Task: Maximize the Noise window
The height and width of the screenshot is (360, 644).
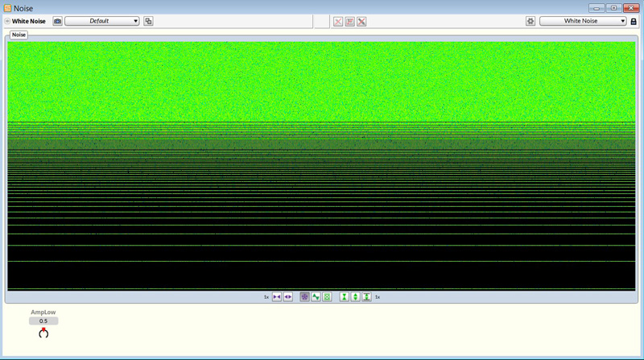Action: pos(613,8)
